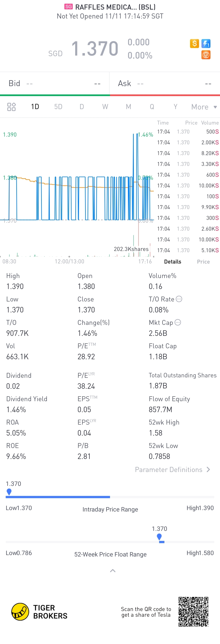220x644 pixels.
Task: Open the chart layout grid icon
Action: click(11, 107)
